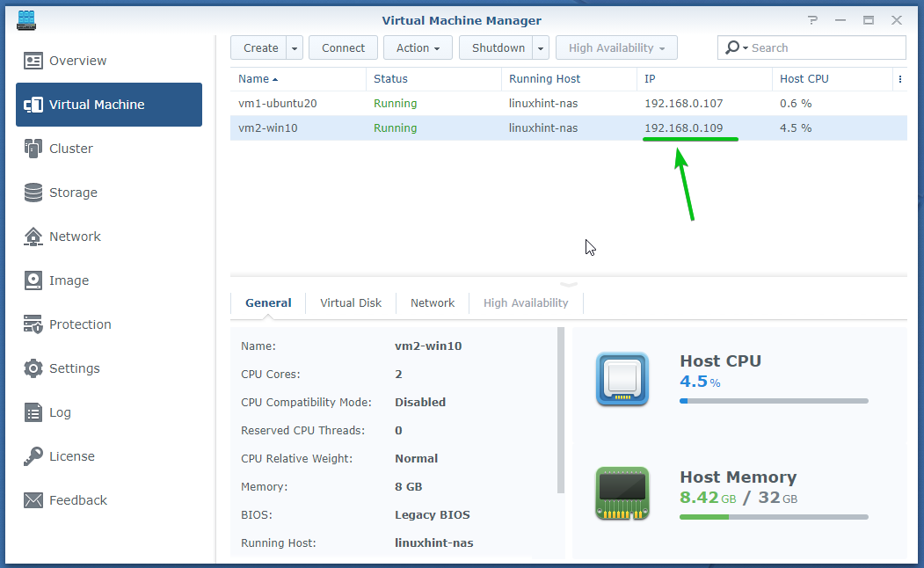Click the Shutdown button
Screen dimensions: 924x568
(498, 48)
